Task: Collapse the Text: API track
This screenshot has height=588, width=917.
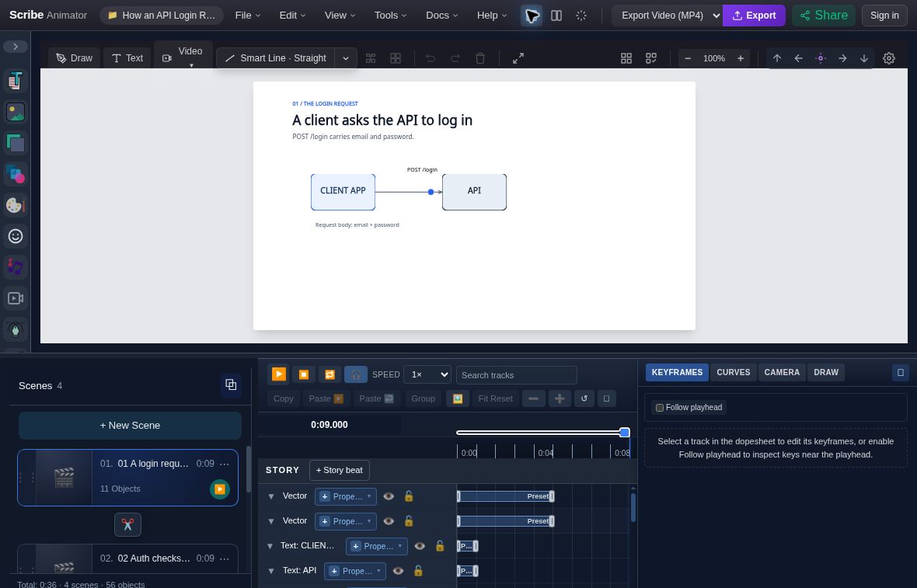Action: click(271, 570)
